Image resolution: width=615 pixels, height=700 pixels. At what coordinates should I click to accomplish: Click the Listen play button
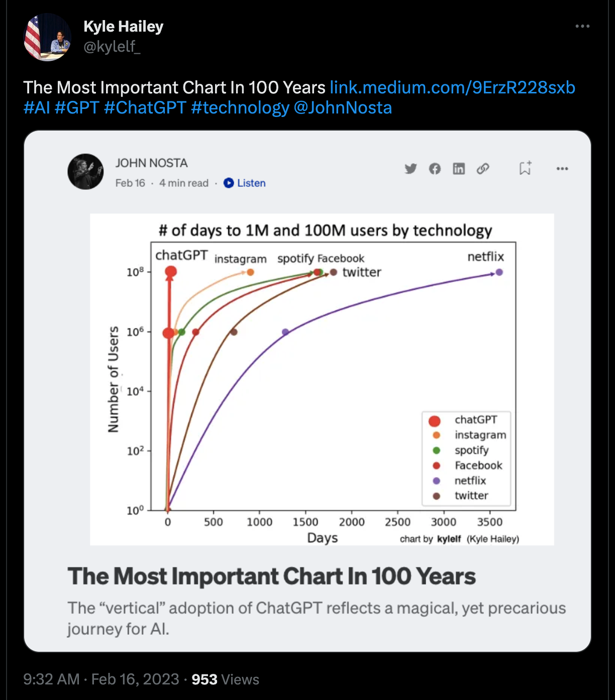click(245, 183)
